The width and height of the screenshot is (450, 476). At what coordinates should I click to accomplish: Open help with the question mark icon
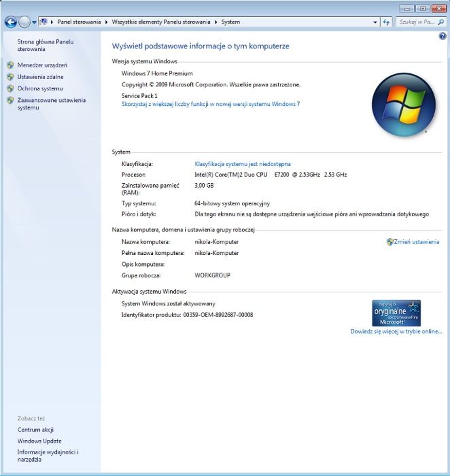(443, 36)
